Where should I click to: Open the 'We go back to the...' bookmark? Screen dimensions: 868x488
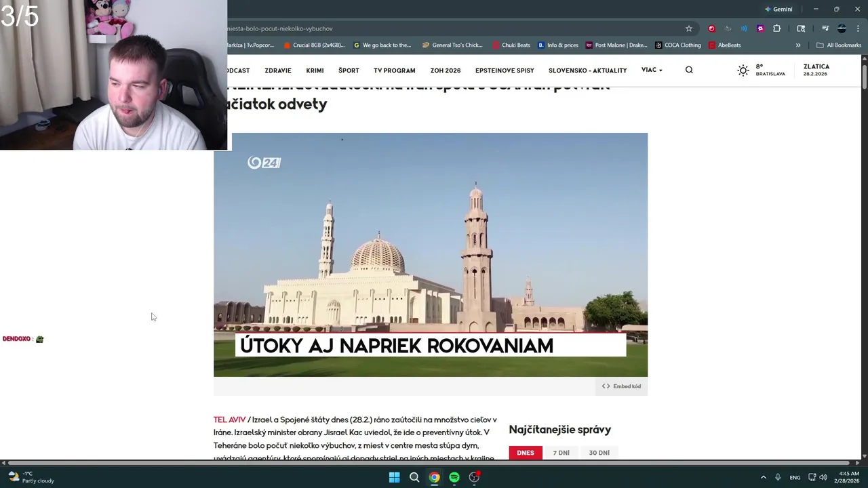tap(382, 45)
